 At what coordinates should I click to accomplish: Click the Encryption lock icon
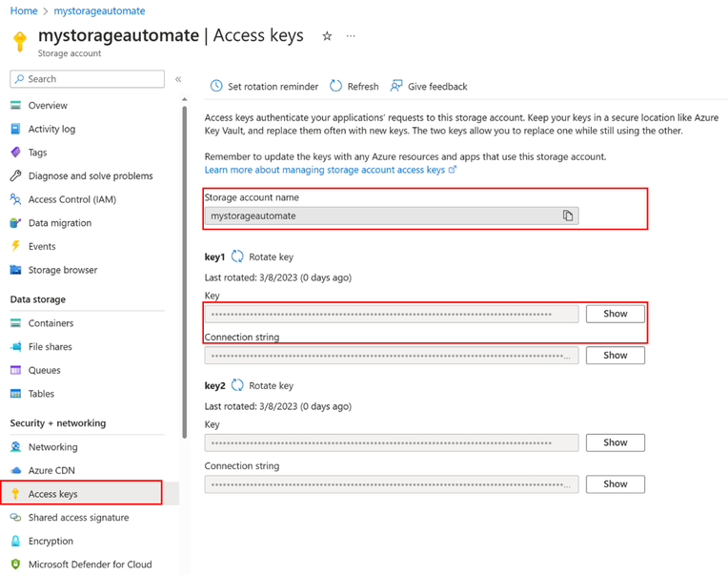16,541
